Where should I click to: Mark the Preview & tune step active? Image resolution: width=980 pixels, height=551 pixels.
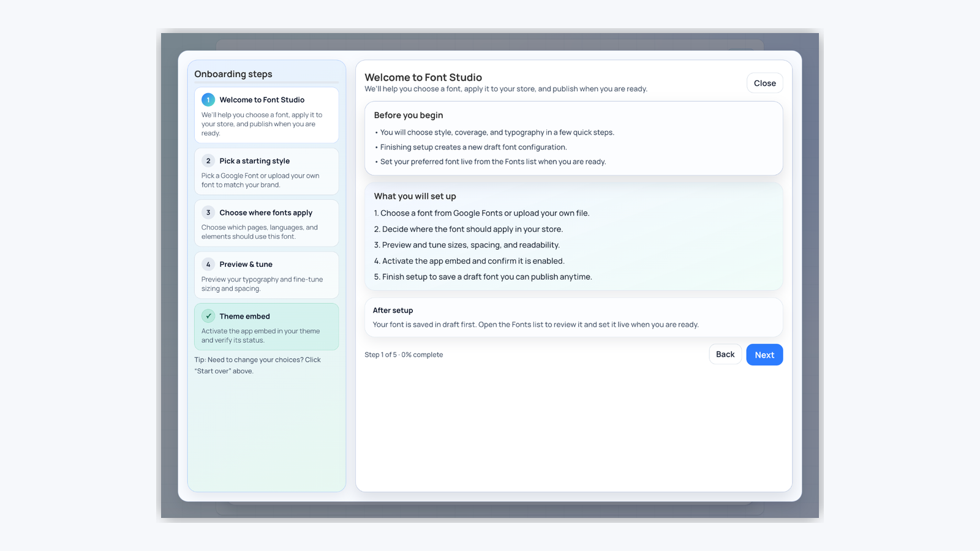266,275
